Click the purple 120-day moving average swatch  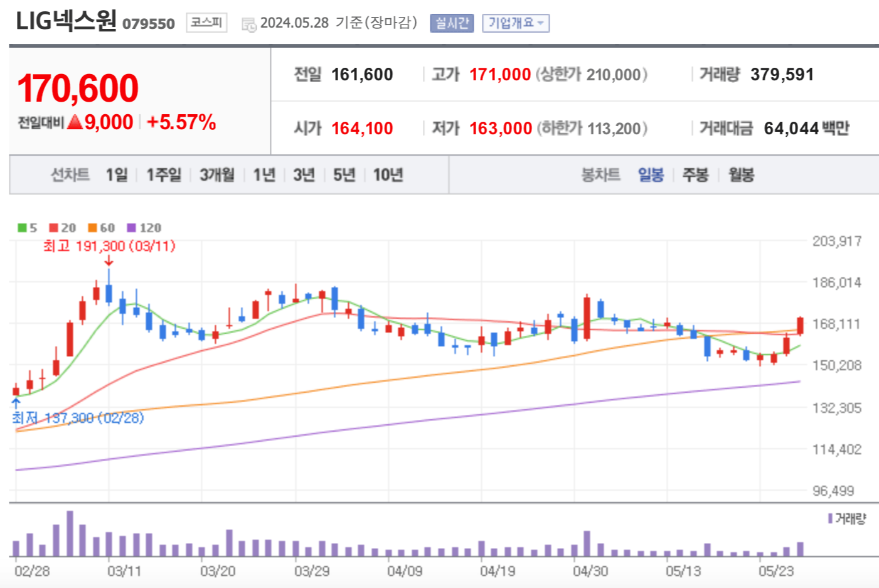[131, 228]
